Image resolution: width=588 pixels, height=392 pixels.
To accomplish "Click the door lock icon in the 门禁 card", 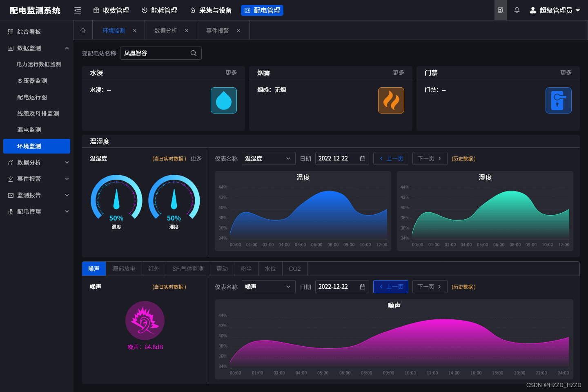I will (559, 100).
